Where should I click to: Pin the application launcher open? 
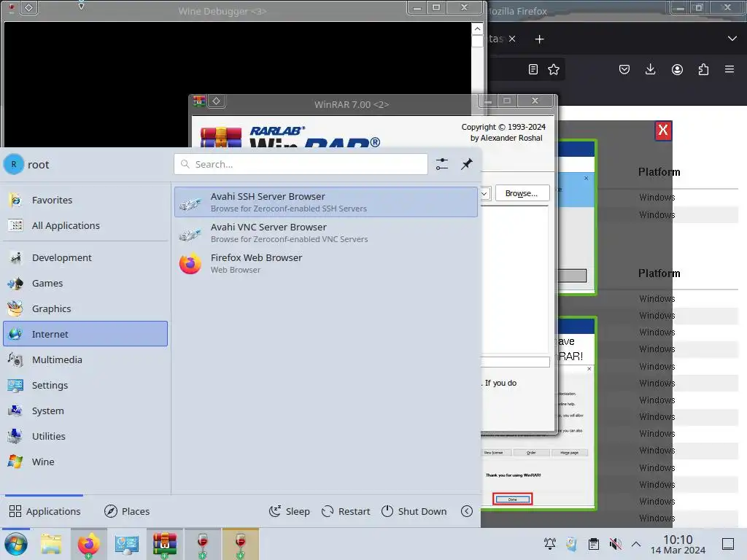click(x=466, y=164)
